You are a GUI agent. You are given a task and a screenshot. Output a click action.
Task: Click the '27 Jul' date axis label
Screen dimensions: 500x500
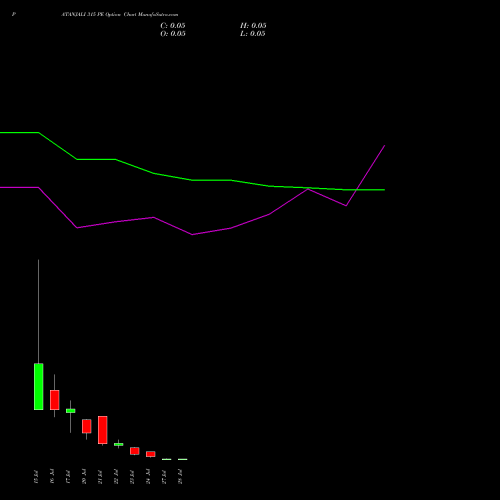point(164,477)
